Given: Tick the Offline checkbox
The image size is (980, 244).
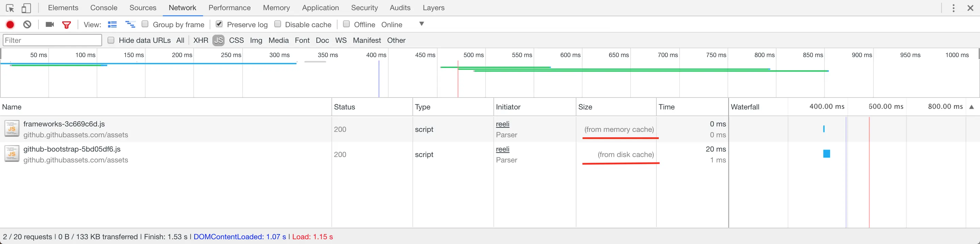Looking at the screenshot, I should 346,24.
